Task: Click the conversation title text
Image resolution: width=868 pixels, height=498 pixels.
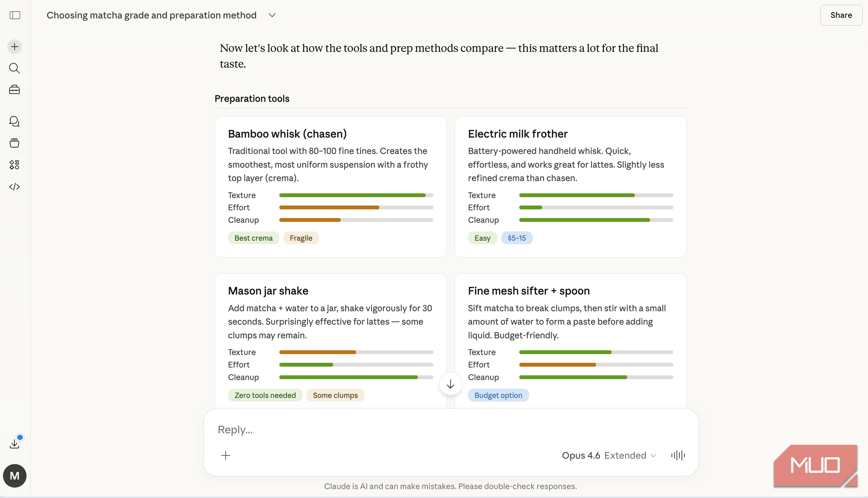Action: click(151, 15)
